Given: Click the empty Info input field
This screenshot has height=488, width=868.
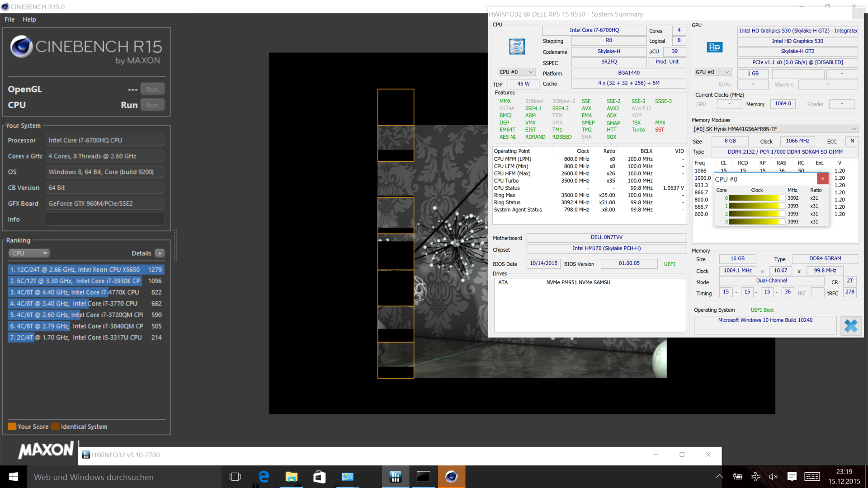Looking at the screenshot, I should click(x=105, y=220).
